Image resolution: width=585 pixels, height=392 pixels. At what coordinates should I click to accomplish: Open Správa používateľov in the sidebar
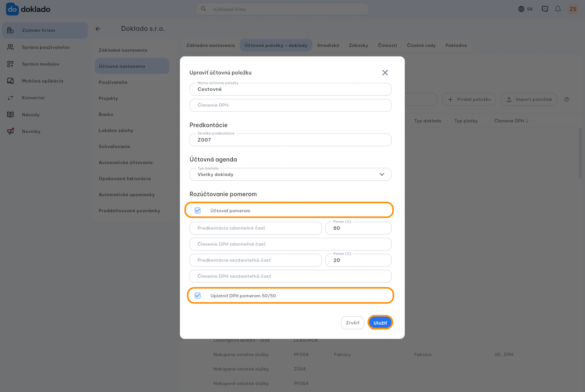45,47
